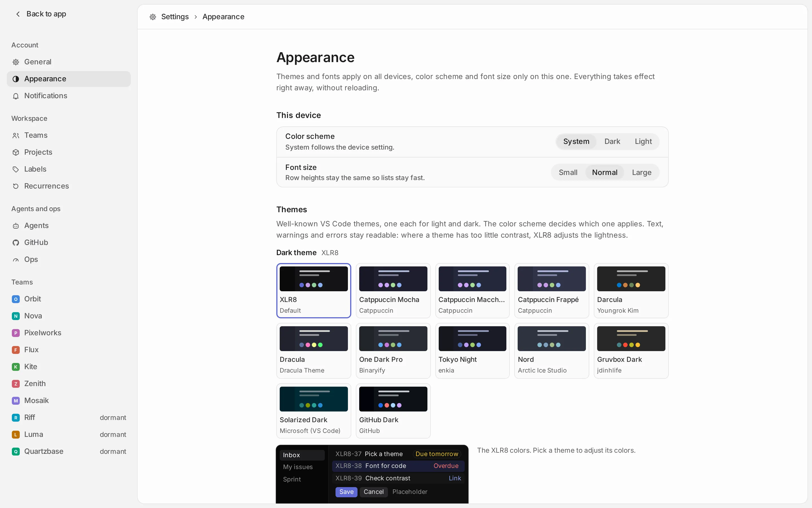Image resolution: width=812 pixels, height=508 pixels.
Task: Select the Nord theme
Action: [551, 351]
